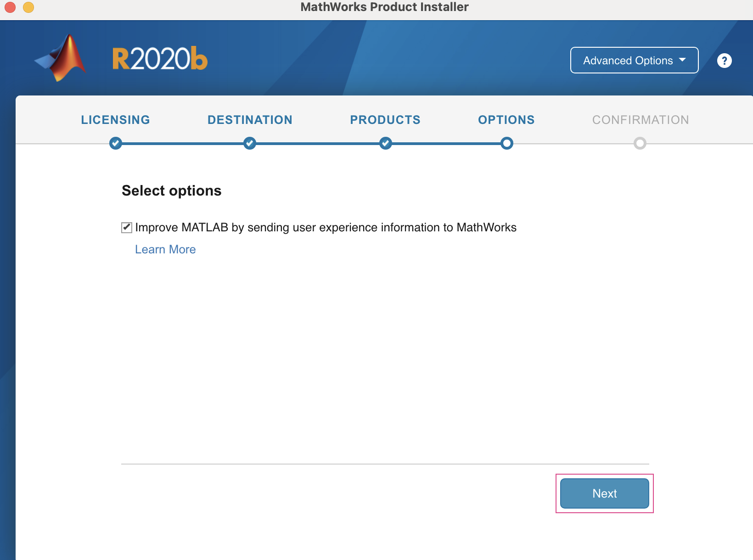Open help via the question mark icon
The height and width of the screenshot is (560, 753).
pyautogui.click(x=724, y=61)
